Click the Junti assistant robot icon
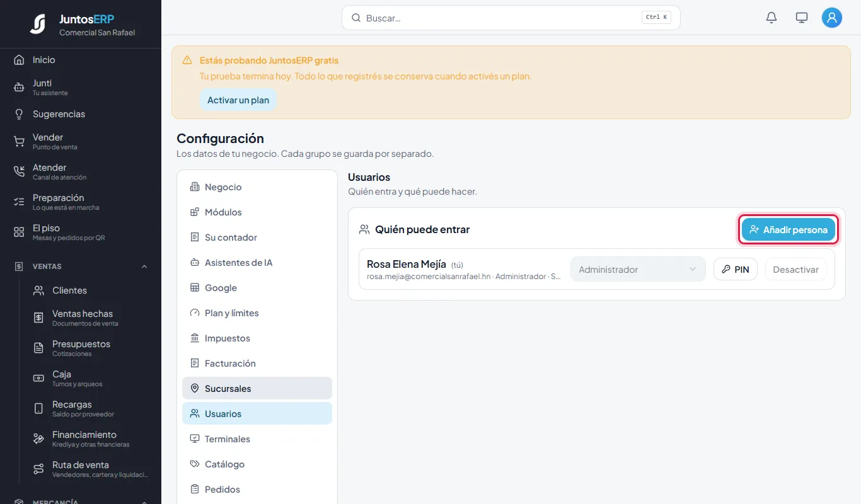Image resolution: width=861 pixels, height=504 pixels. [x=19, y=88]
